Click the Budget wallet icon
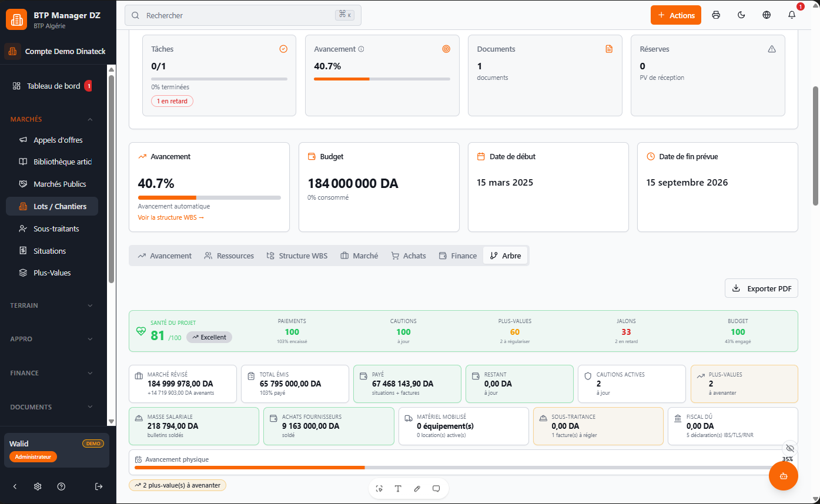This screenshot has height=504, width=820. pyautogui.click(x=312, y=157)
